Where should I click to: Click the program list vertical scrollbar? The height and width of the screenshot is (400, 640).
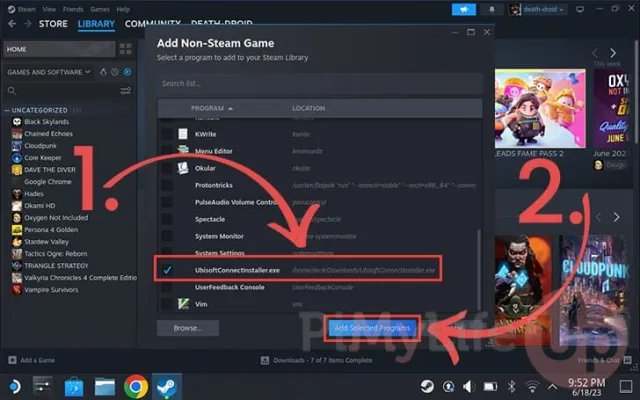(479, 269)
